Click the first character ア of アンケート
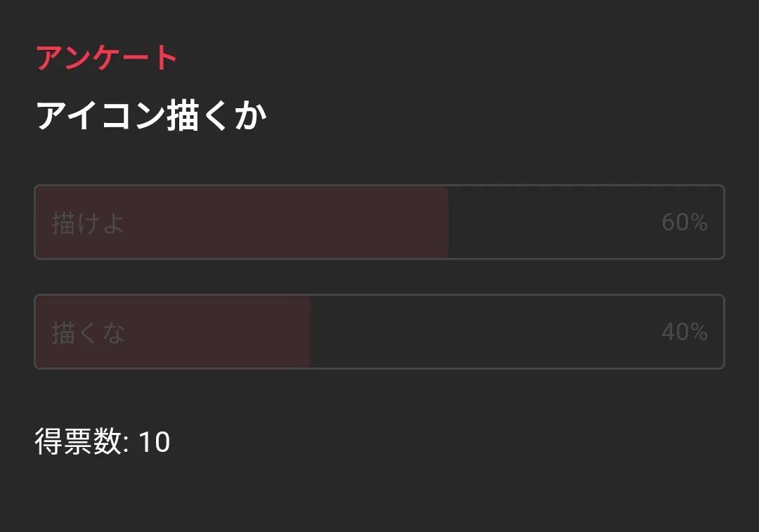This screenshot has height=532, width=759. (49, 58)
